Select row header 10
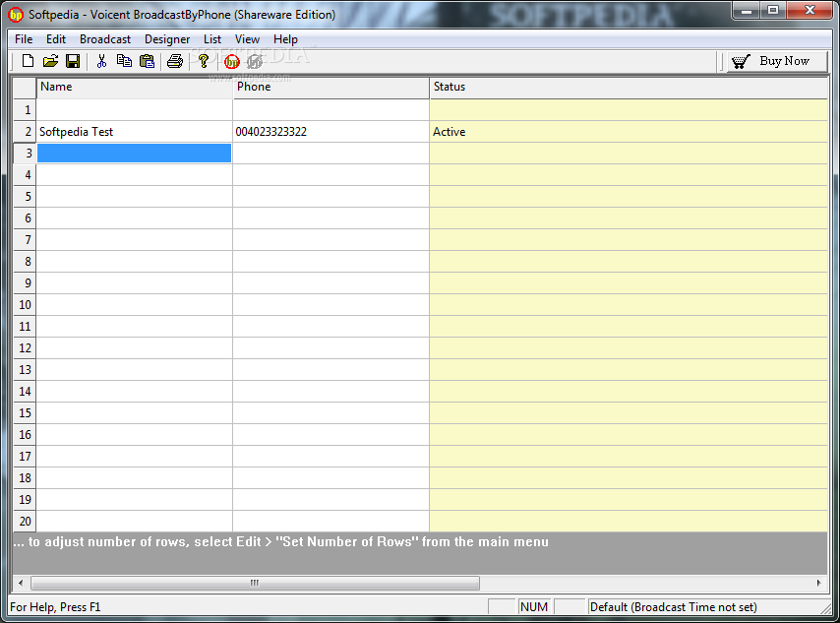This screenshot has width=840, height=623. tap(25, 305)
